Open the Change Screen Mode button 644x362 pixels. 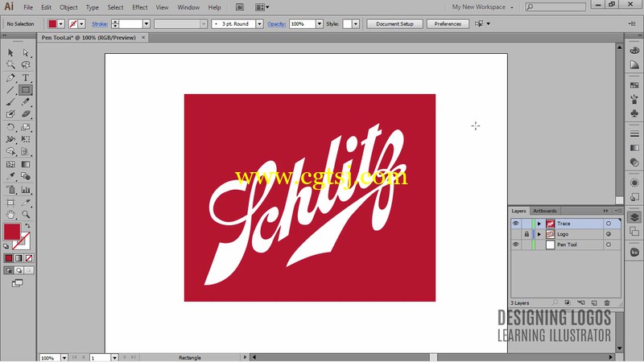click(x=17, y=283)
